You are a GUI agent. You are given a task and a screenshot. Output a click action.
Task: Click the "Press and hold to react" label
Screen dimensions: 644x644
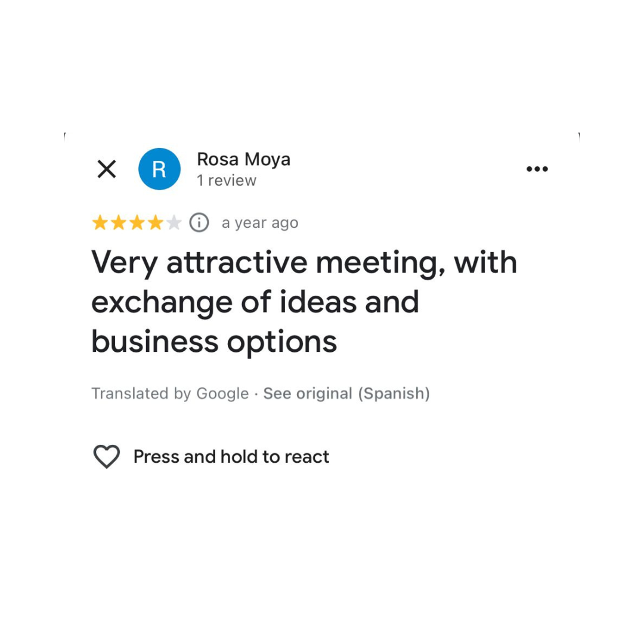pos(231,457)
